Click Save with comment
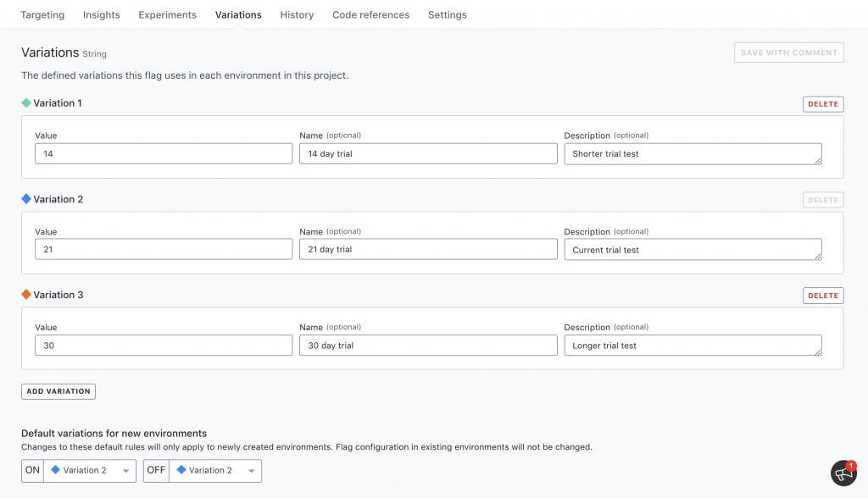This screenshot has height=498, width=868. point(788,52)
